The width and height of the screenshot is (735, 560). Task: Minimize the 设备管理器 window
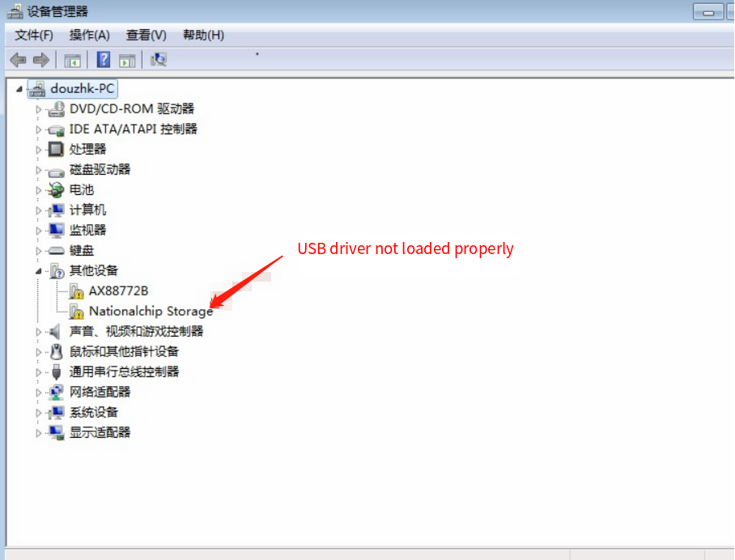coord(708,12)
